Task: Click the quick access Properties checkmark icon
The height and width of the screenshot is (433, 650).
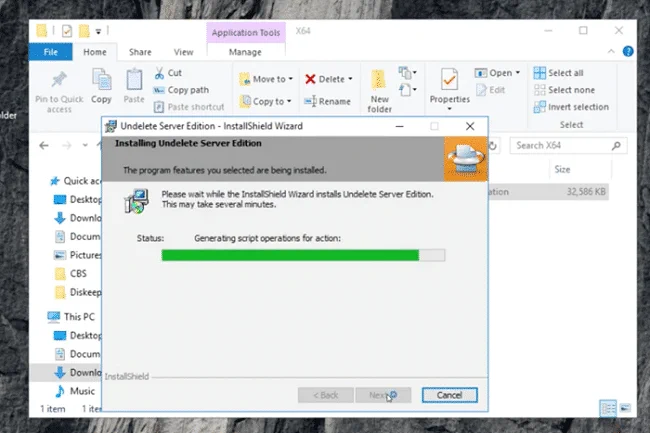Action: click(67, 31)
